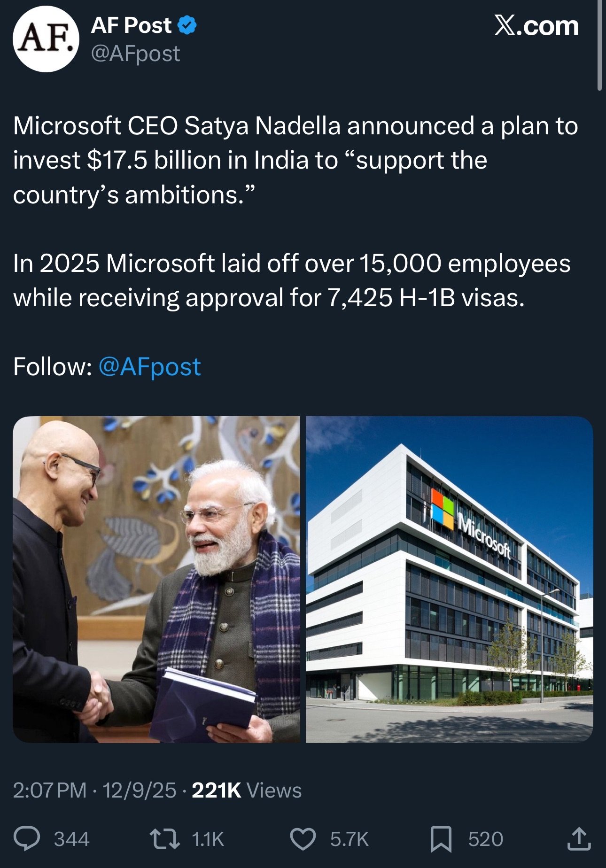Open the 221K Views analytics
The height and width of the screenshot is (868, 606).
pos(247,790)
